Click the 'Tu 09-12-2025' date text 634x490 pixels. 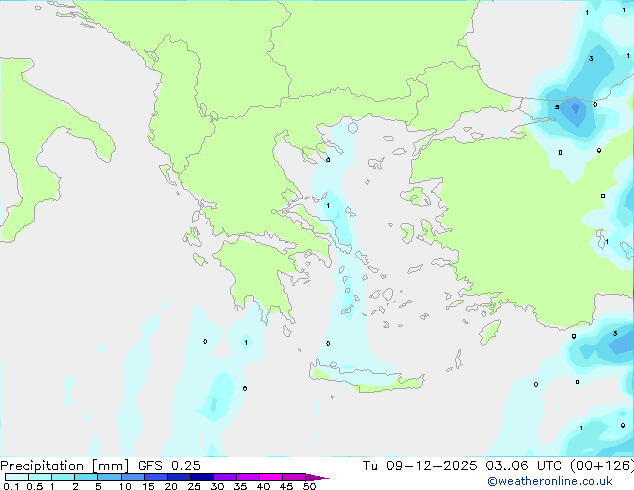(x=420, y=466)
